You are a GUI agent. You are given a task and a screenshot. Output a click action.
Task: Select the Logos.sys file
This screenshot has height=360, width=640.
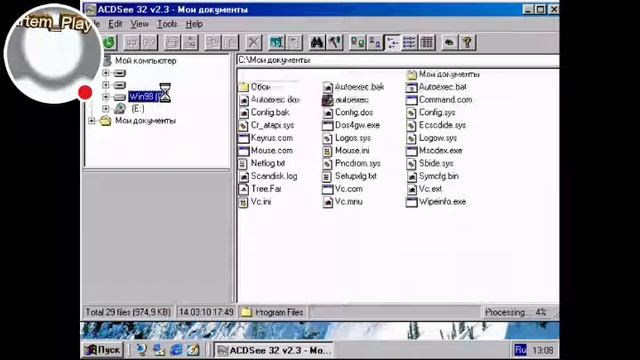click(x=347, y=138)
